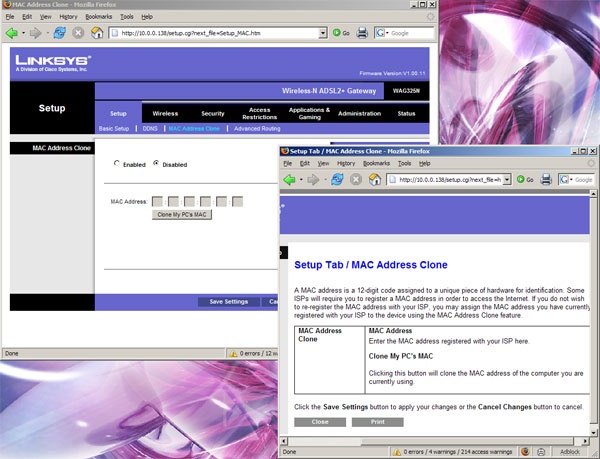Click Clone My PC's MAC button
Image resolution: width=600 pixels, height=459 pixels.
[182, 215]
